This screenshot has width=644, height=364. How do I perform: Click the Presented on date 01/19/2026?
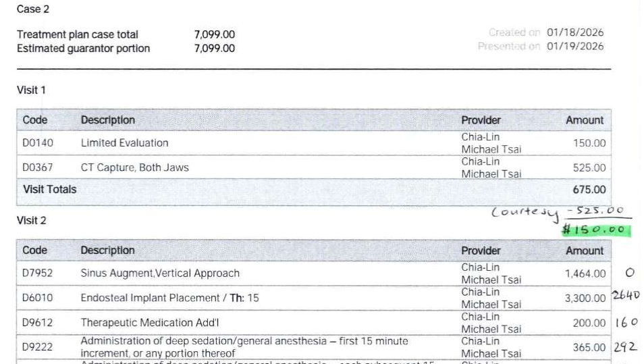[575, 47]
